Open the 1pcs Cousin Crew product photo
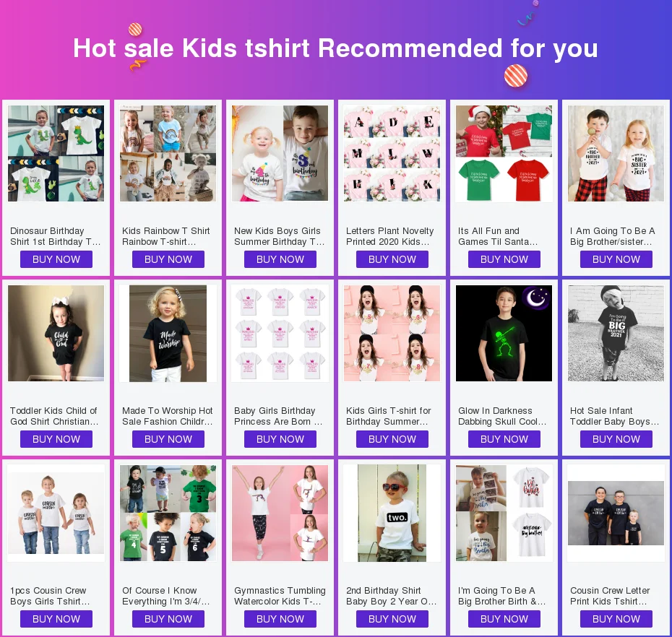Viewport: 672px width, 637px height. (56, 513)
